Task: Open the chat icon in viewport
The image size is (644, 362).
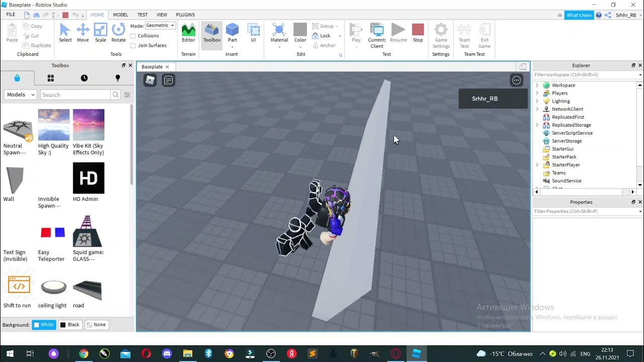Action: [x=169, y=79]
